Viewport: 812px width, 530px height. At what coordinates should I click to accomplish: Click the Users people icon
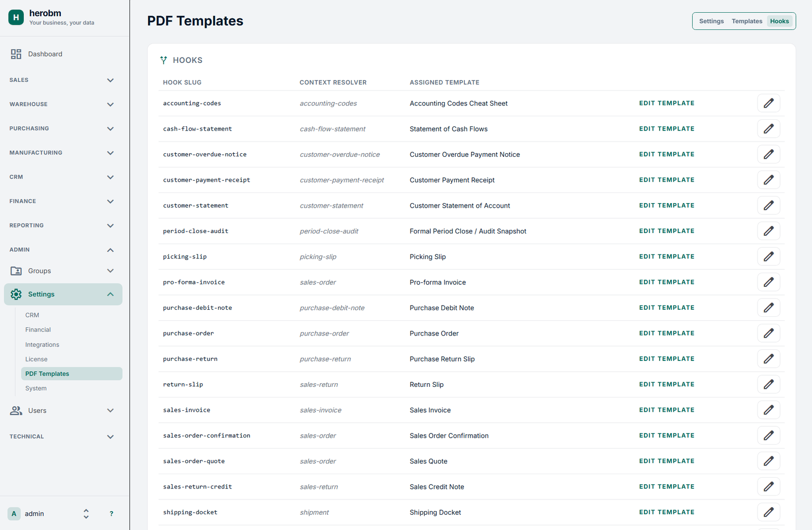point(16,411)
